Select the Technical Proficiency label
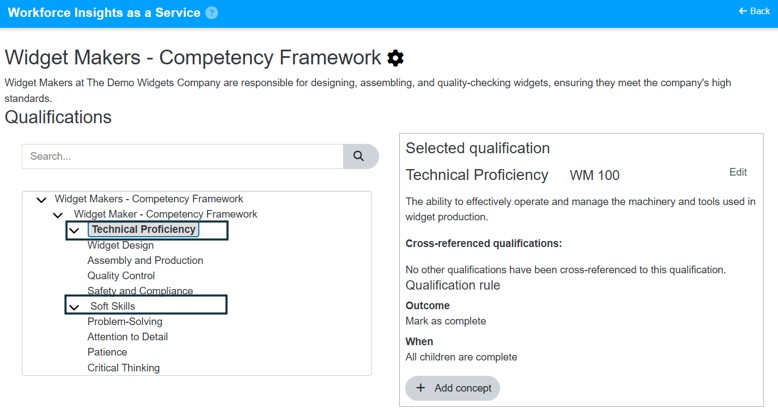Viewport: 778px width, 412px height. [x=143, y=229]
